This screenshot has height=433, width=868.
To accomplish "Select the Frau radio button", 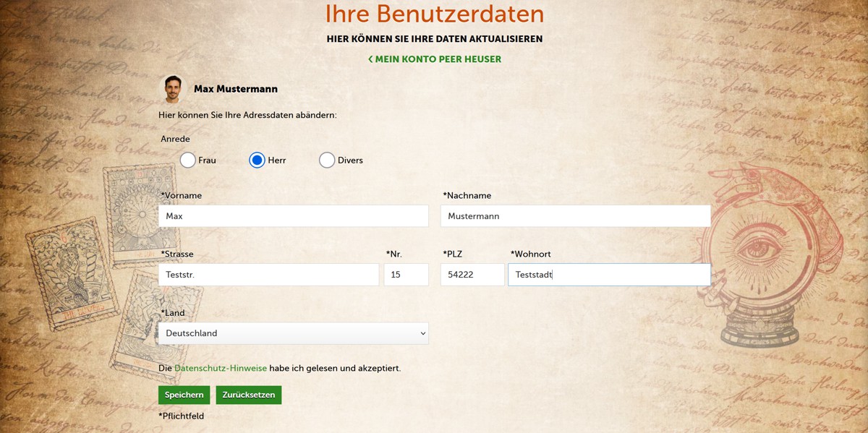I will click(187, 160).
